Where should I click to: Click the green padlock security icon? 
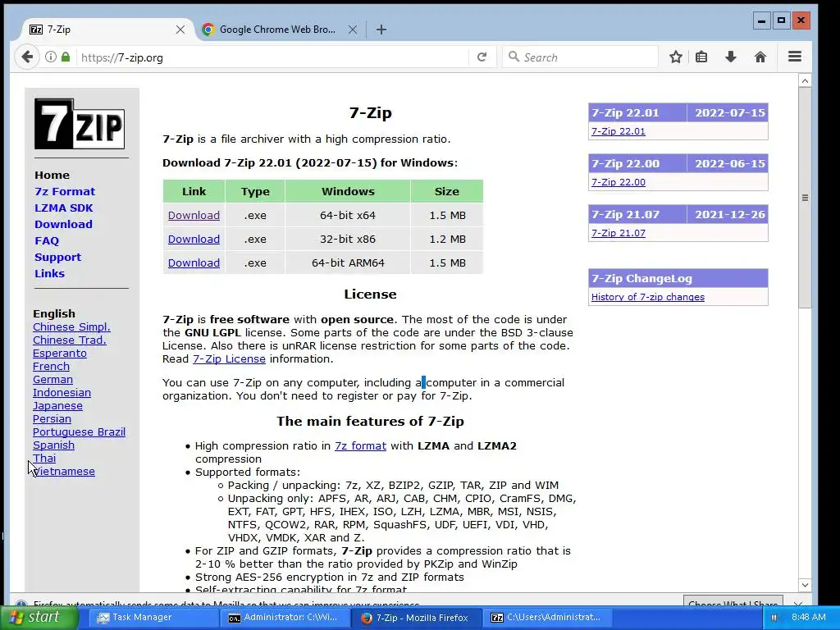click(x=66, y=57)
